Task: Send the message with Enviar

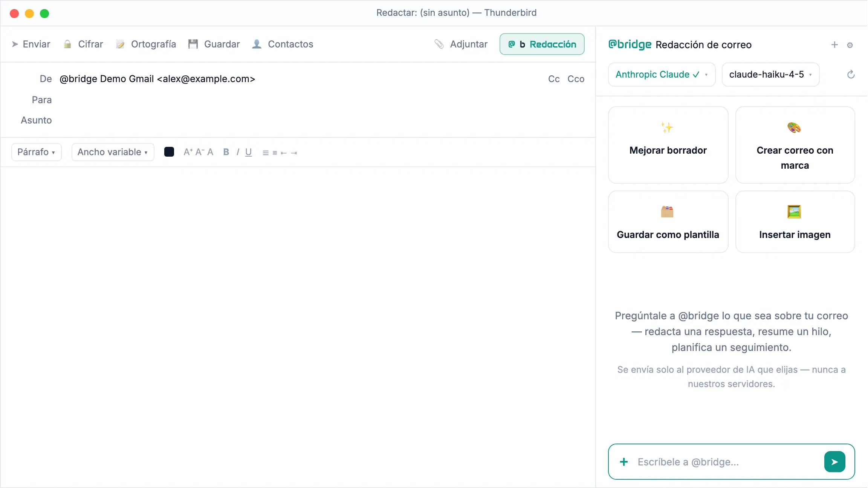Action: [x=31, y=44]
